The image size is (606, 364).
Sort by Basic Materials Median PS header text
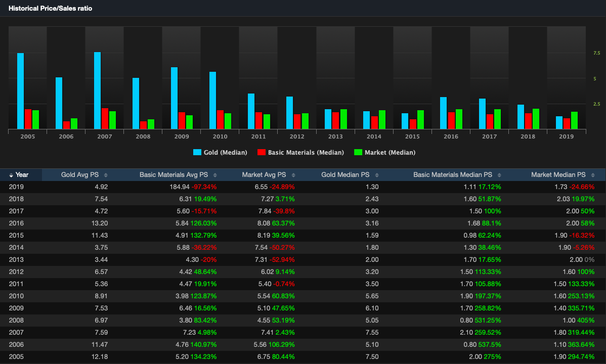pyautogui.click(x=453, y=174)
